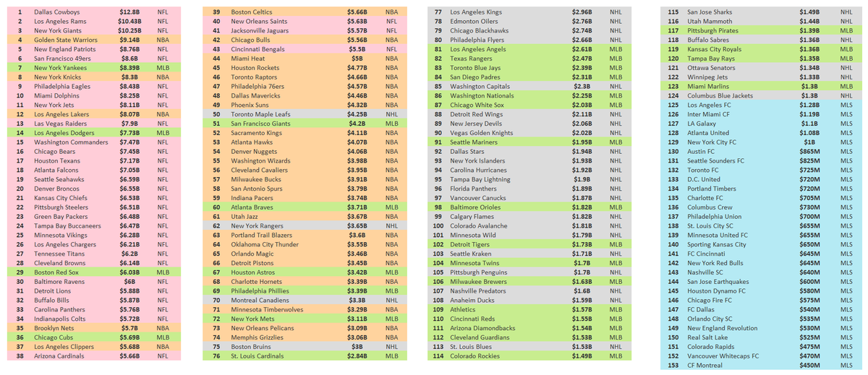Screen dimensions: 868x375
Task: Select the Miami Heat $5B value
Action: [x=357, y=58]
